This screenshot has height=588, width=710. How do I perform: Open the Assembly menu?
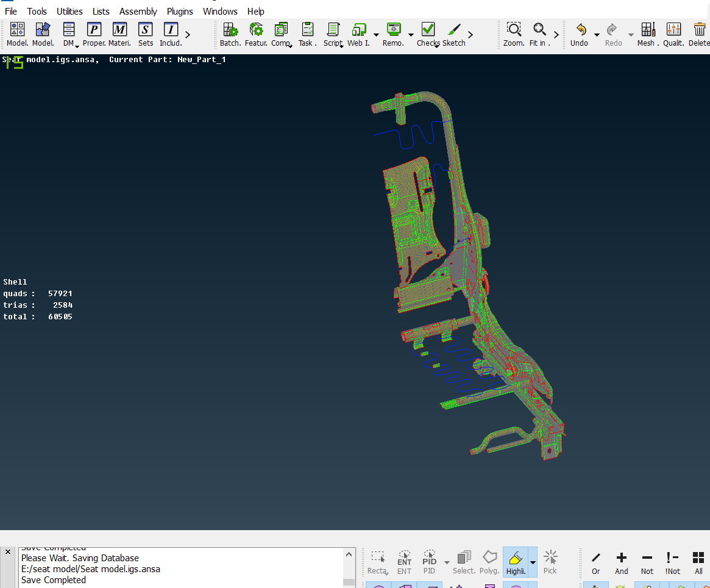(138, 11)
